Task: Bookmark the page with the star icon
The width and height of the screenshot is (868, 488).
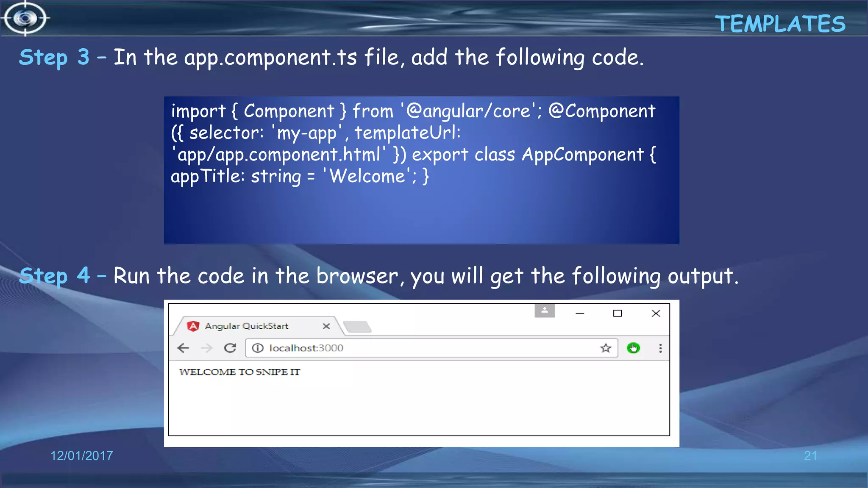Action: click(x=606, y=348)
